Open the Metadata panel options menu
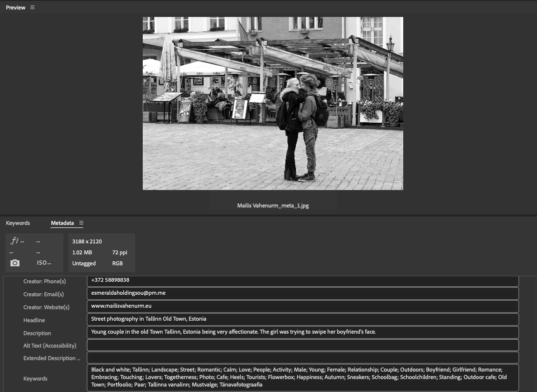The image size is (537, 392). pyautogui.click(x=81, y=223)
